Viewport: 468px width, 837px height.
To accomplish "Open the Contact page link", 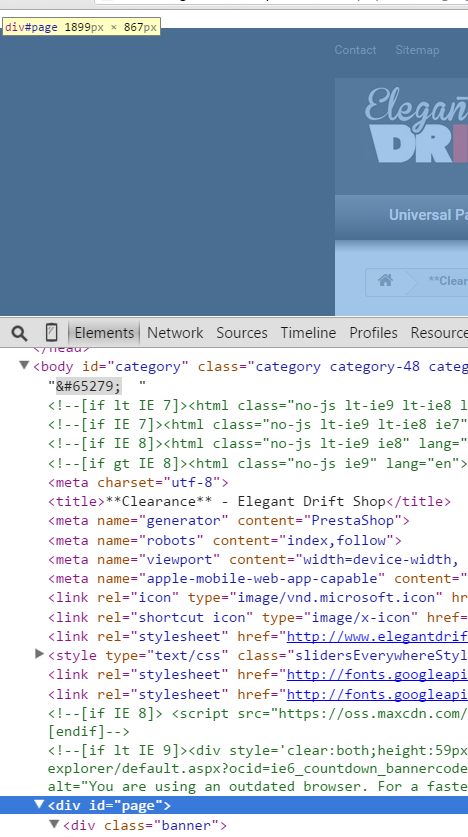I will tap(355, 50).
